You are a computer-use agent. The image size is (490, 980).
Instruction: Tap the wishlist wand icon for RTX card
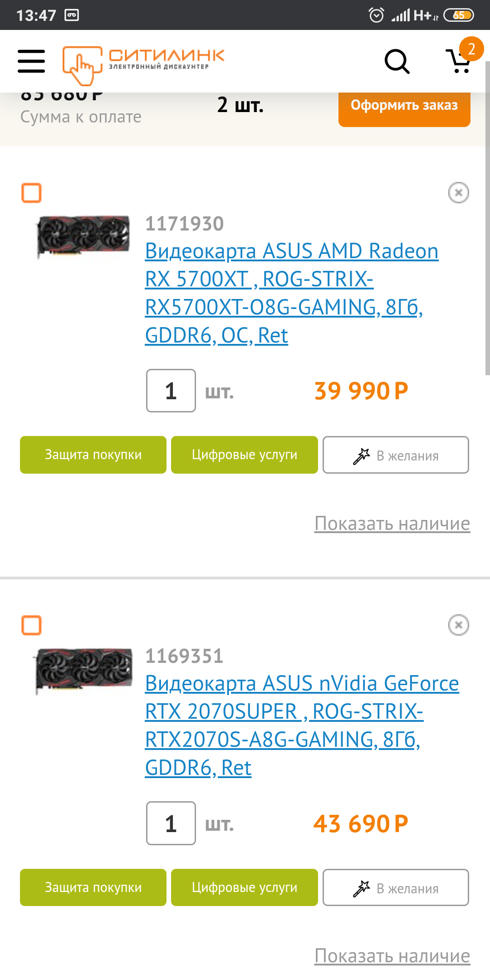tap(362, 888)
